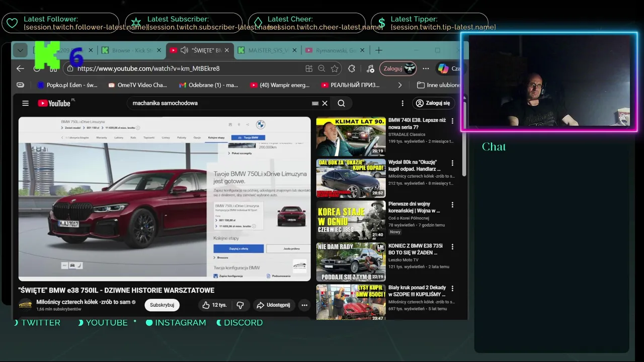Image resolution: width=644 pixels, height=362 pixels.
Task: Open options menu for BMW 740i E38 video
Action: click(x=453, y=121)
